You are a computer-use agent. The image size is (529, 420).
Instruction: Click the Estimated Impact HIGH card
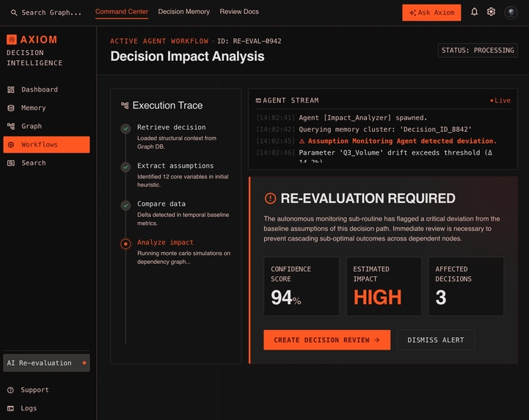pos(384,286)
